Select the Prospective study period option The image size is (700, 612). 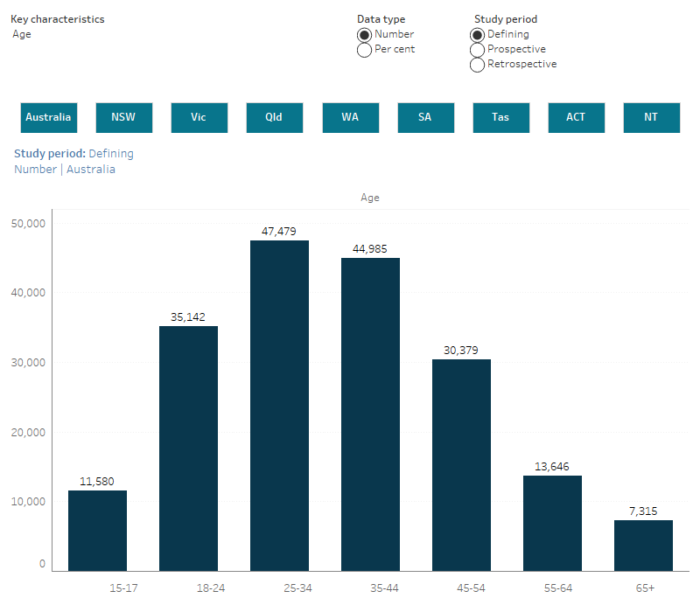click(477, 49)
